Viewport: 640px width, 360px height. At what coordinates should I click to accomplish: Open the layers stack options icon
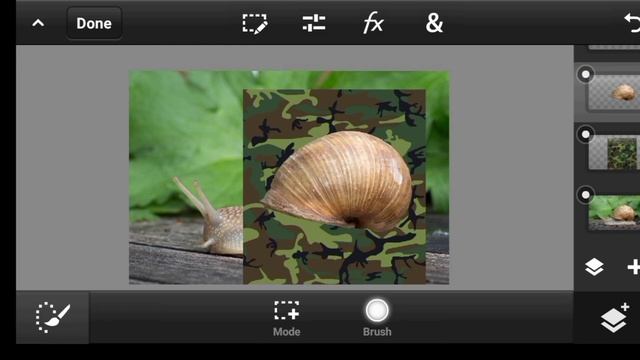594,267
